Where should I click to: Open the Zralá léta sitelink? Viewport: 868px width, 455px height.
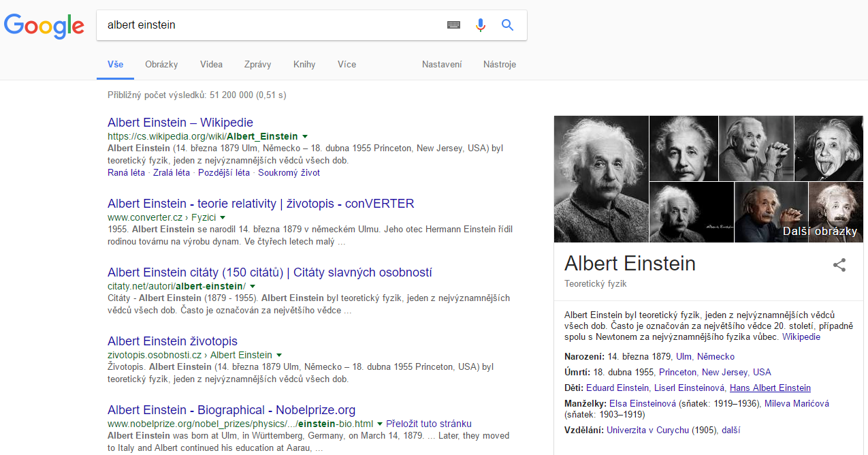[172, 173]
